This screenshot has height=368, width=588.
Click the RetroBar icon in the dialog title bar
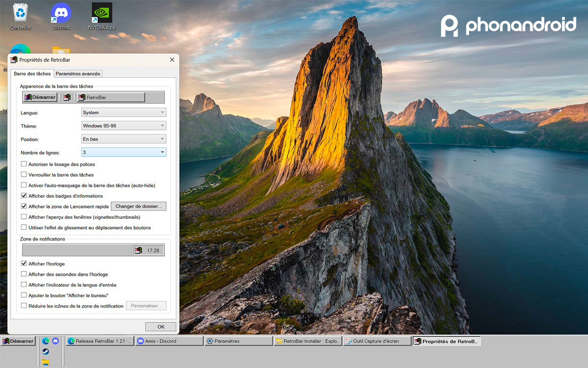point(15,59)
